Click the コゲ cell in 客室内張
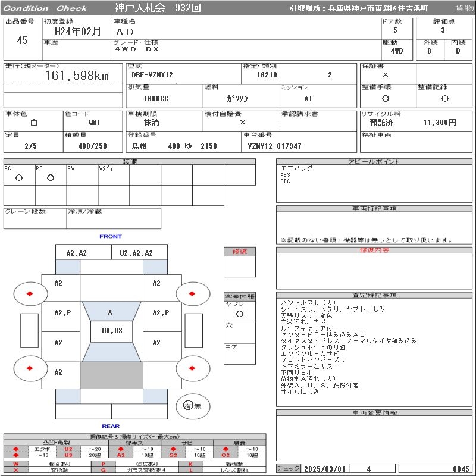The width and height of the screenshot is (476, 476). (240, 353)
